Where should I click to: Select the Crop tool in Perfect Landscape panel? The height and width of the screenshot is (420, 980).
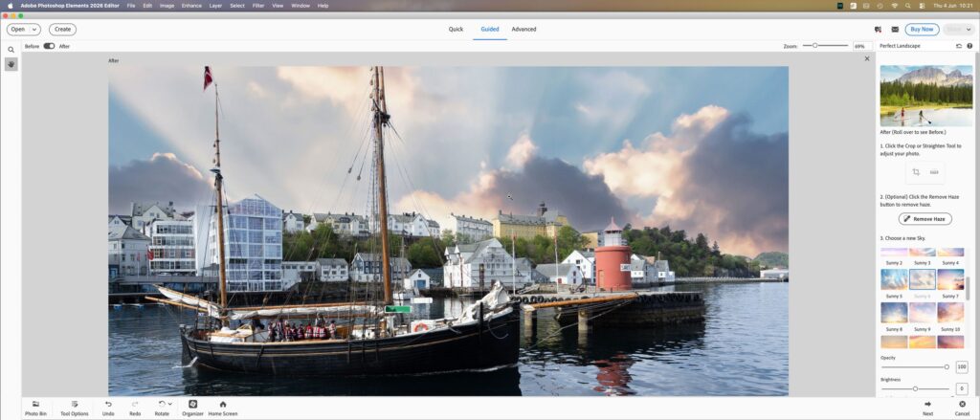coord(916,172)
